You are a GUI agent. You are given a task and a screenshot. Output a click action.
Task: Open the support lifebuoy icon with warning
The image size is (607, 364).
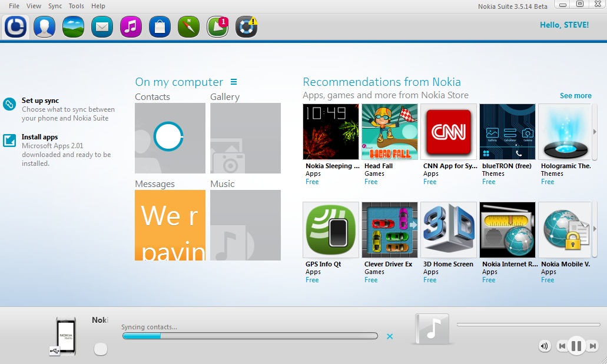246,26
